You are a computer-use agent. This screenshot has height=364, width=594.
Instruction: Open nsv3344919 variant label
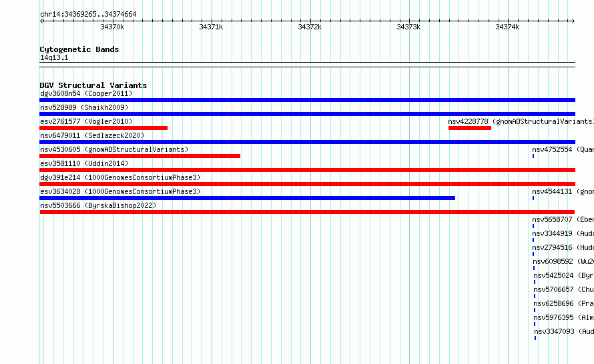coord(563,233)
